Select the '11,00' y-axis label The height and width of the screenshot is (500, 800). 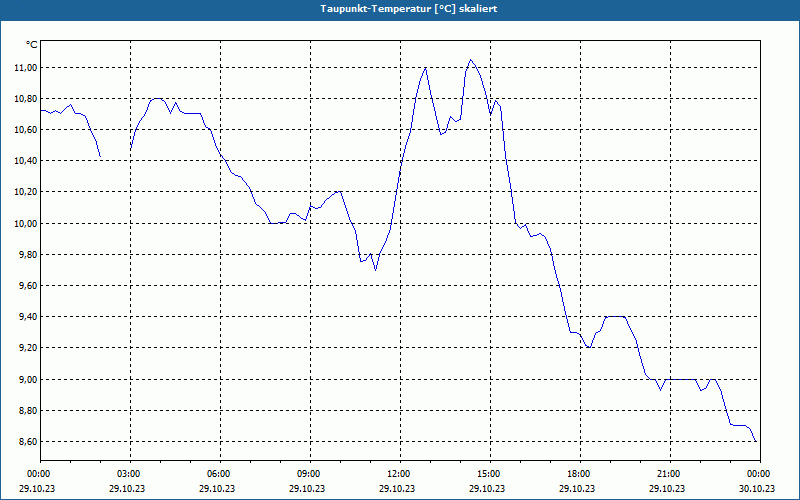pos(27,68)
